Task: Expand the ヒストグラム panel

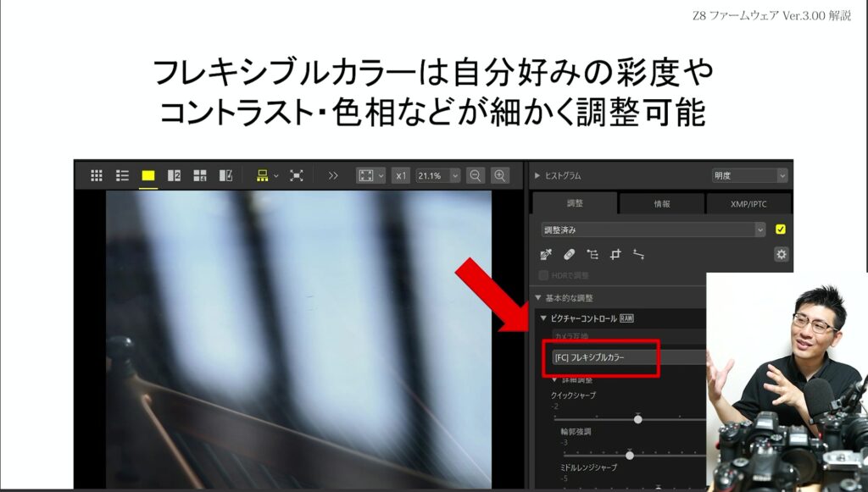Action: 537,175
